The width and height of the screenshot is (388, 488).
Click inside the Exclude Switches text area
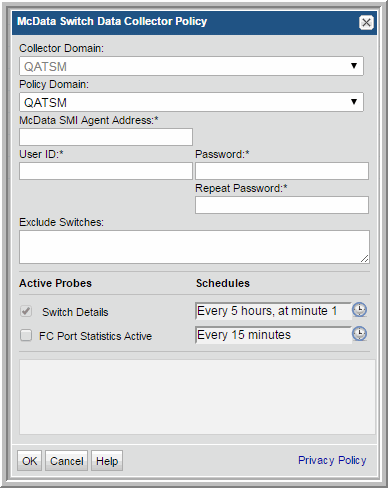click(x=194, y=247)
